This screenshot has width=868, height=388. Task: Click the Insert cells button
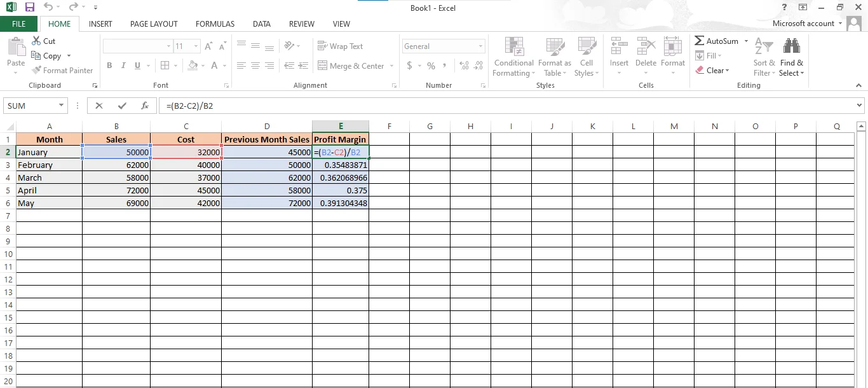619,56
